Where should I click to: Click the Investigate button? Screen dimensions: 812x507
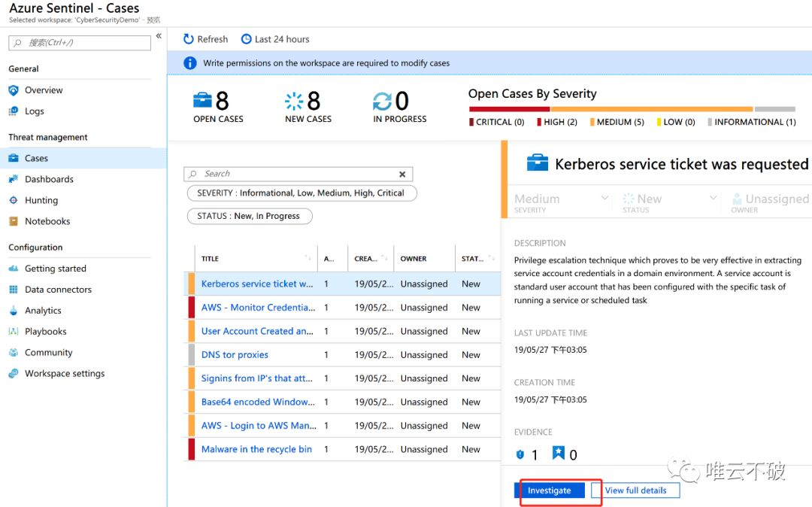point(550,490)
